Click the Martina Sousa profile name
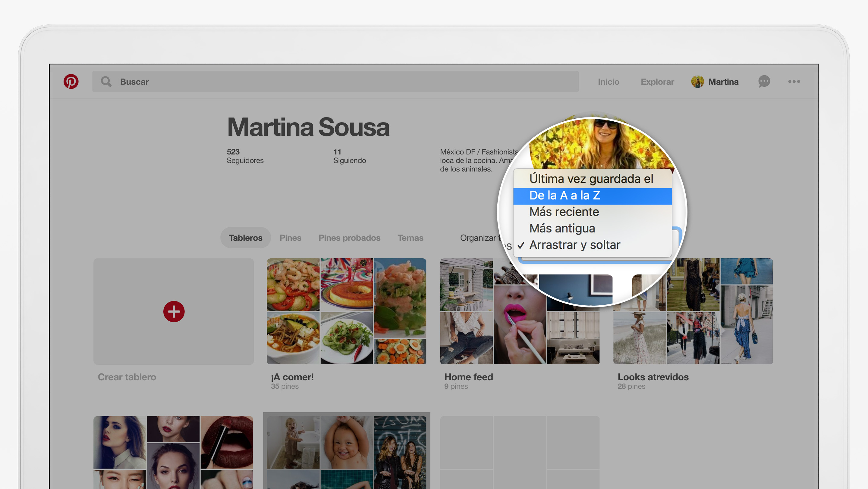The height and width of the screenshot is (489, 868). 308,127
